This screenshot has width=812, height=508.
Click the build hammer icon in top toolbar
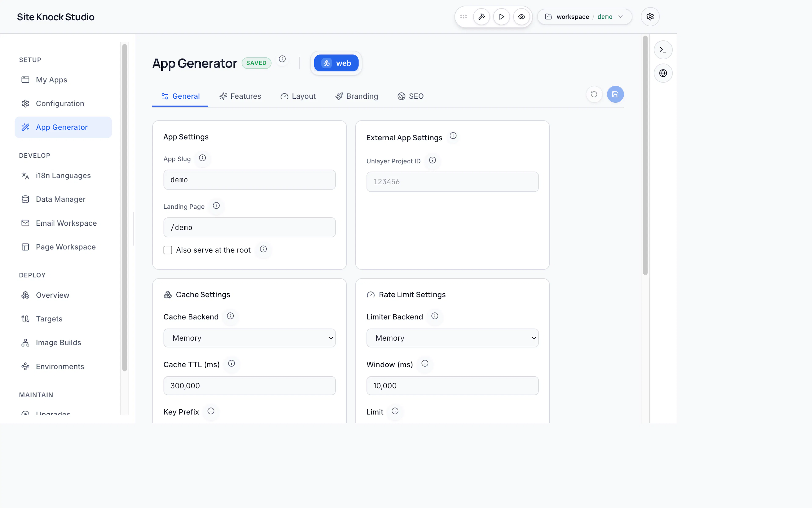coord(481,17)
